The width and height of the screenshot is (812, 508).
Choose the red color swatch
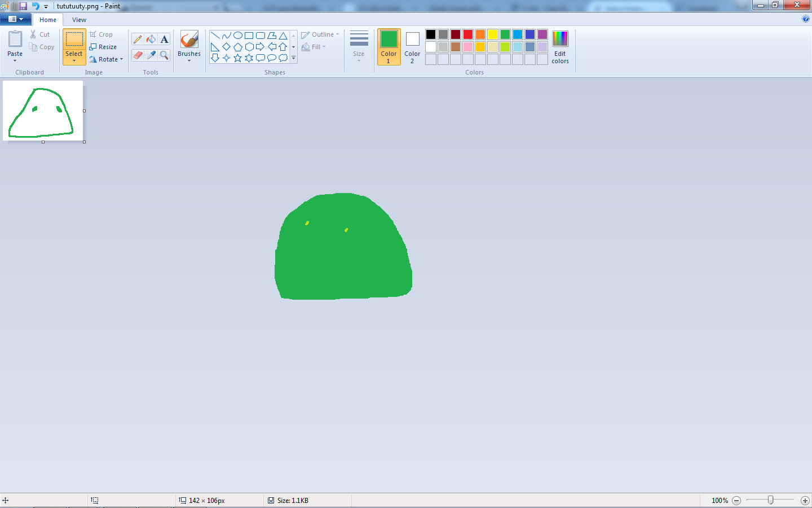pos(468,34)
